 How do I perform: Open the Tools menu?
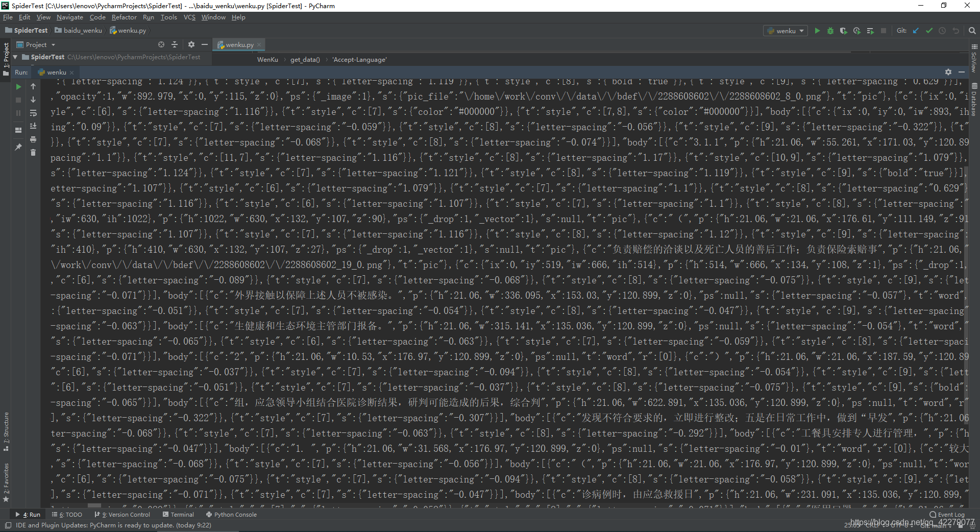[x=168, y=17]
